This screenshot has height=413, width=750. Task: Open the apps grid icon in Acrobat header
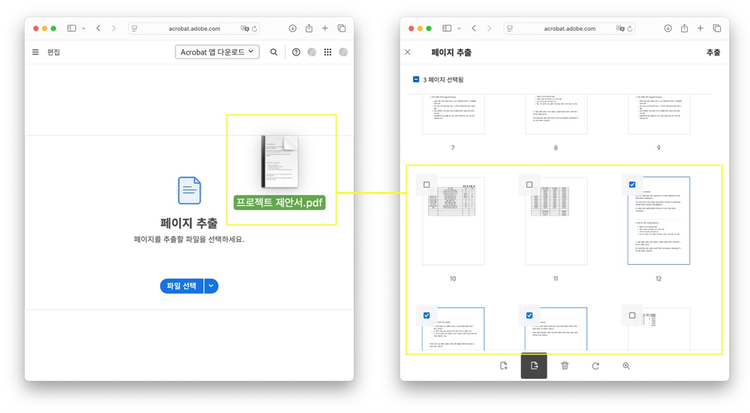pos(328,52)
